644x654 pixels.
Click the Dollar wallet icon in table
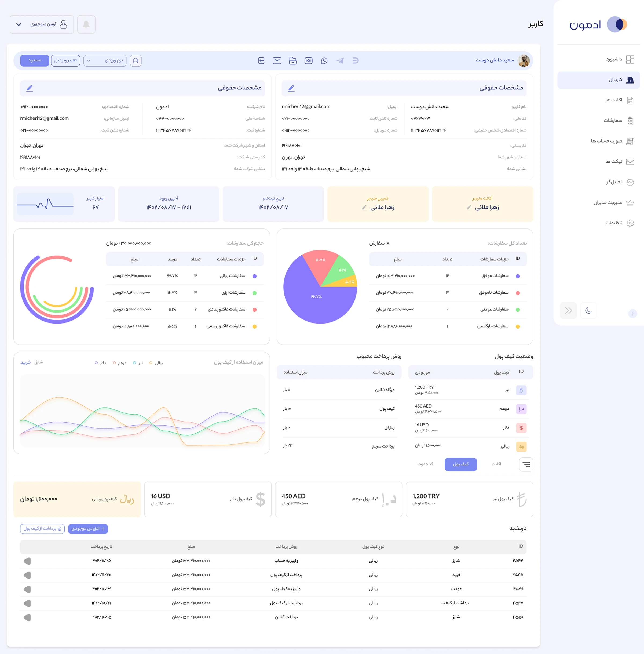(521, 428)
